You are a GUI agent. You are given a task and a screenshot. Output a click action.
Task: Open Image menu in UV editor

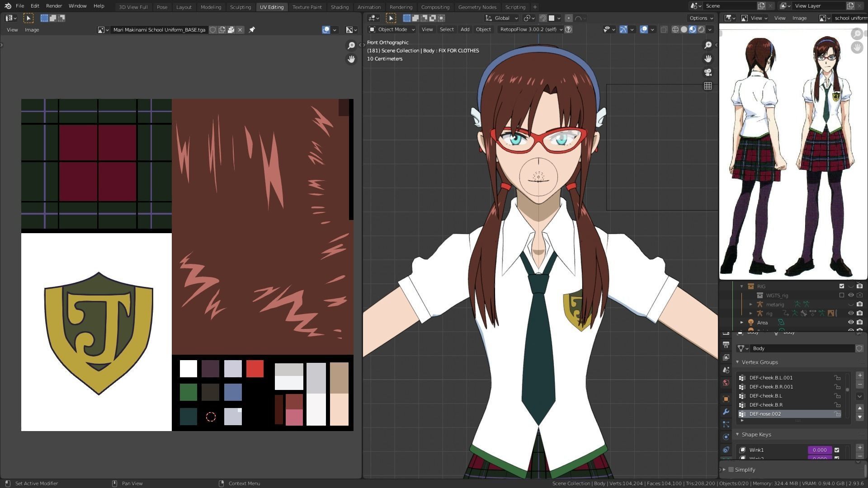click(32, 30)
